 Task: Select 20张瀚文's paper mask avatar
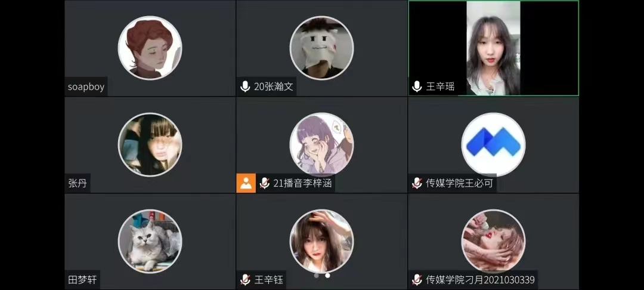point(321,48)
